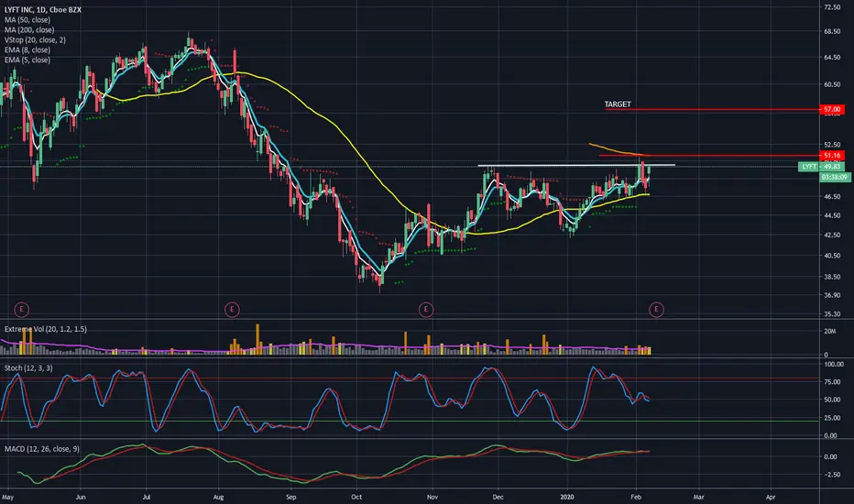Select the EMA (5, close) indicator label

pos(27,60)
